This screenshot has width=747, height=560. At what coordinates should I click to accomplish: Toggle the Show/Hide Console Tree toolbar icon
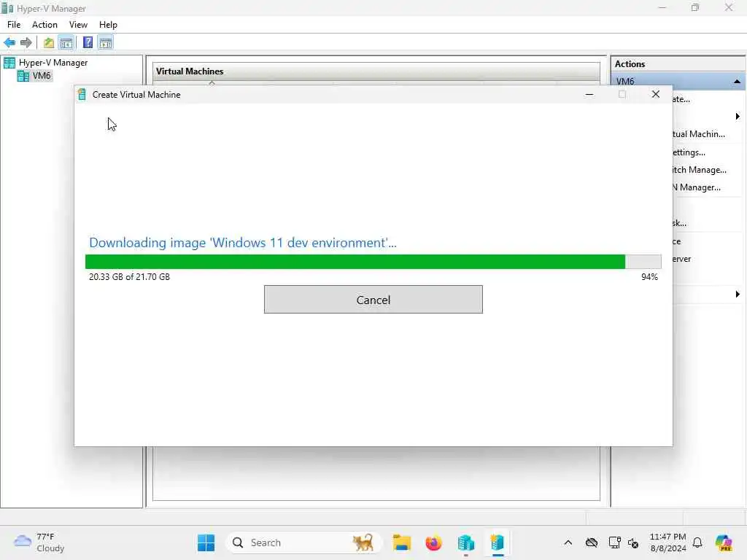(x=66, y=43)
